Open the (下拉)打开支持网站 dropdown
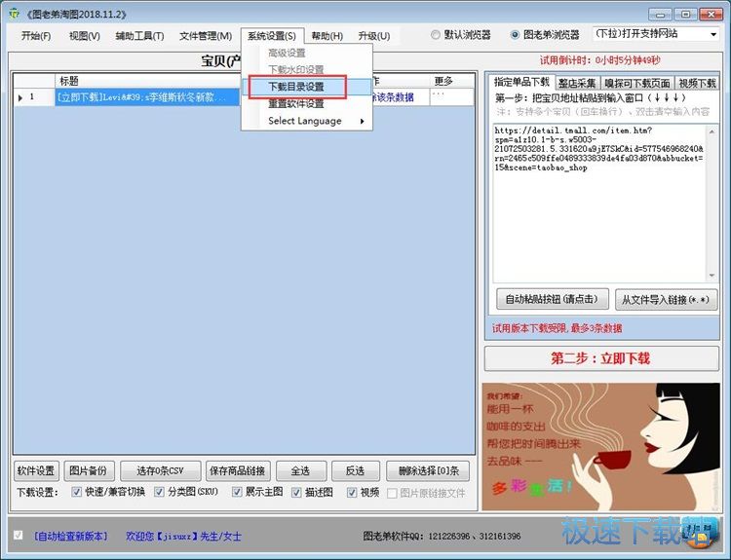 coord(656,34)
